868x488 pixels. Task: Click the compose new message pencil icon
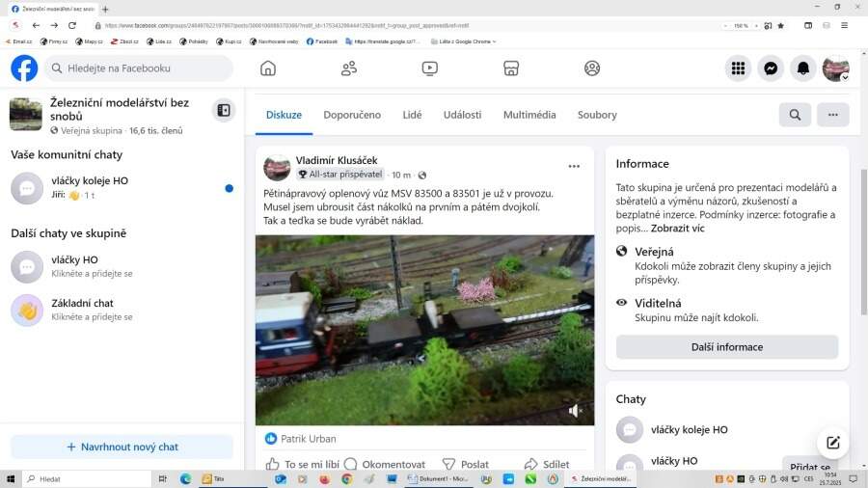833,443
